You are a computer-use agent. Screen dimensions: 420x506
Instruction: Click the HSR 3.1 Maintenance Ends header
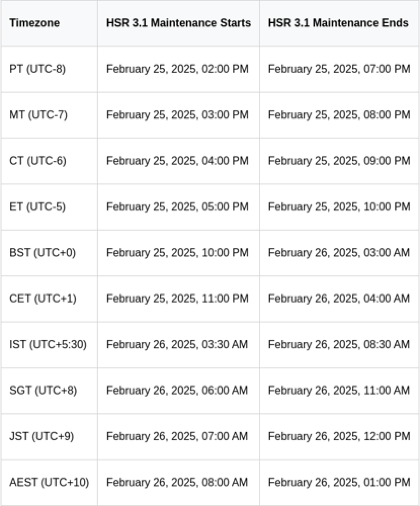pos(338,23)
